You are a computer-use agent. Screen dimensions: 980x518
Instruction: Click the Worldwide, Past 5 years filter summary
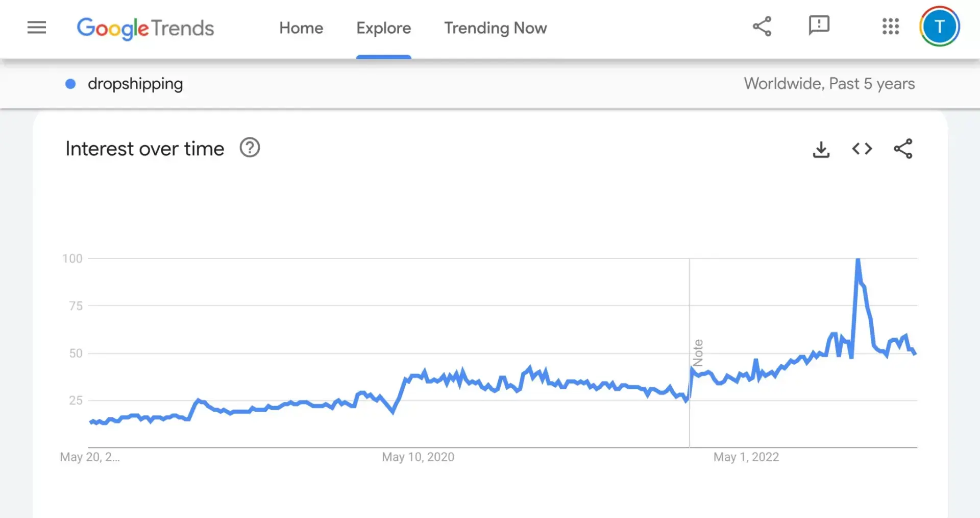(829, 84)
